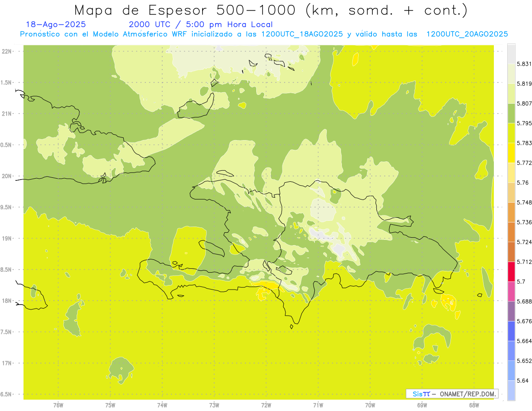Click the legend value 5.64

pyautogui.click(x=523, y=381)
